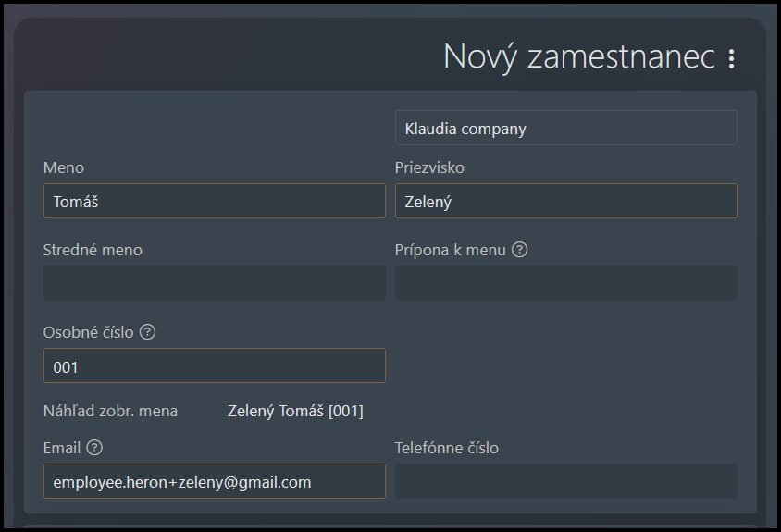The width and height of the screenshot is (781, 532).
Task: Click the Osobné číslo label text
Action: coord(89,332)
